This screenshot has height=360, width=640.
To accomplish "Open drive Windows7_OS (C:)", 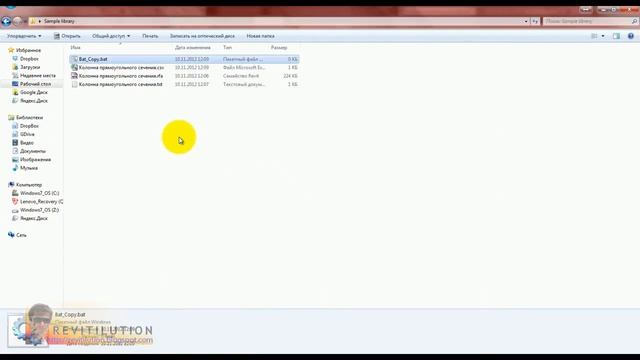I will point(40,193).
